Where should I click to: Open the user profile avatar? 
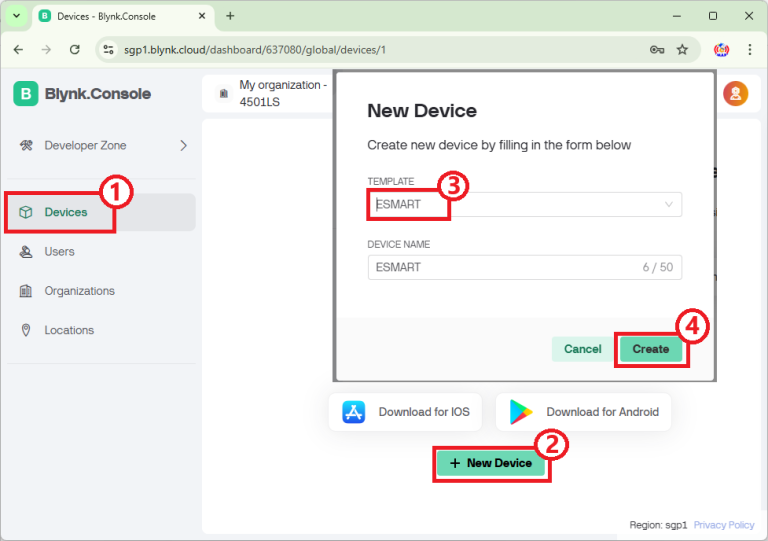[x=735, y=94]
